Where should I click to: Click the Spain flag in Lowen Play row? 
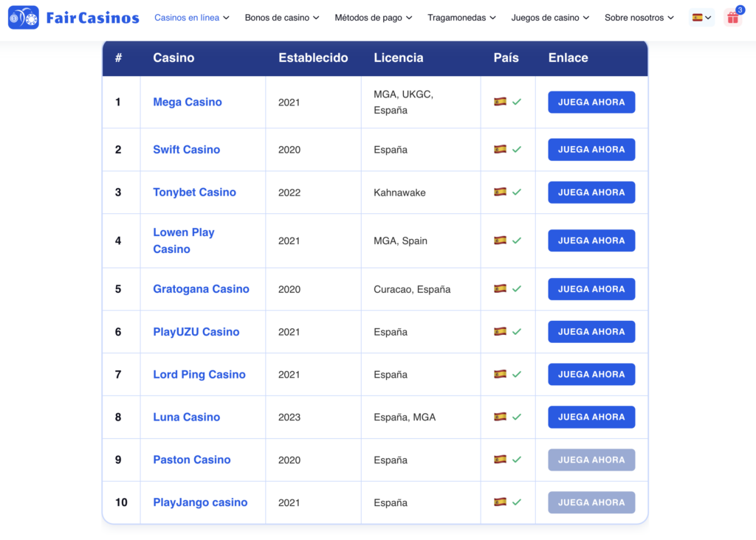[500, 240]
